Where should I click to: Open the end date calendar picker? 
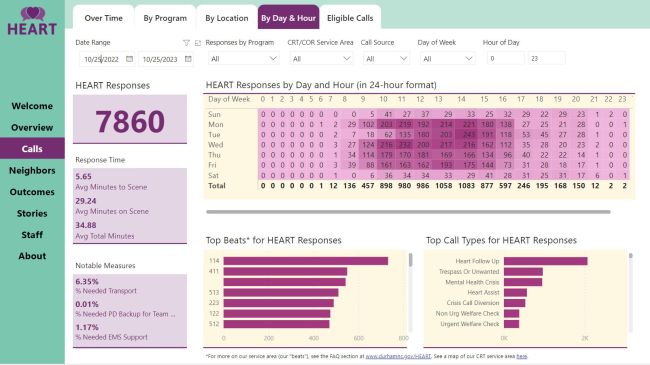pos(188,59)
